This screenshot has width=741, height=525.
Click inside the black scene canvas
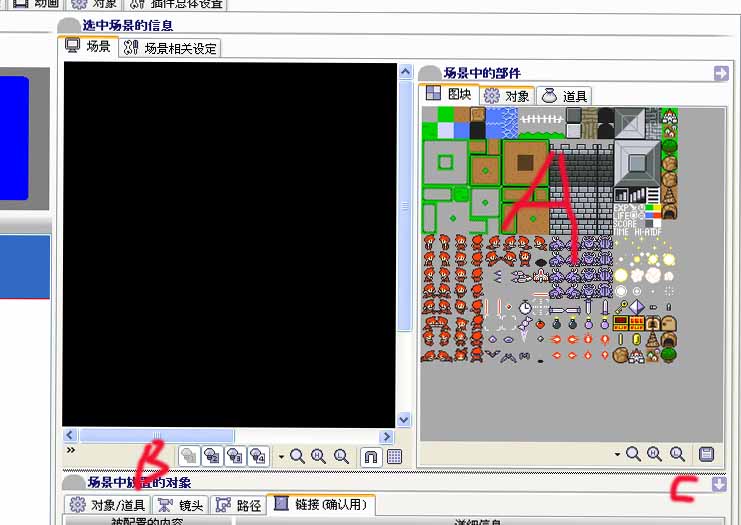[x=230, y=245]
